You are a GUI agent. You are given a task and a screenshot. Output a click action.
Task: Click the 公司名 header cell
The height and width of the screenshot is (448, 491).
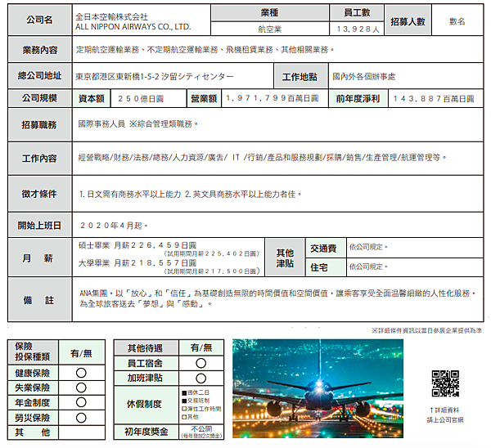[x=40, y=20]
